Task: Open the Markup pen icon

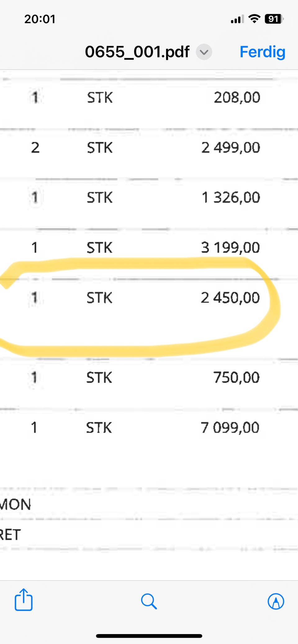Action: coord(276,601)
